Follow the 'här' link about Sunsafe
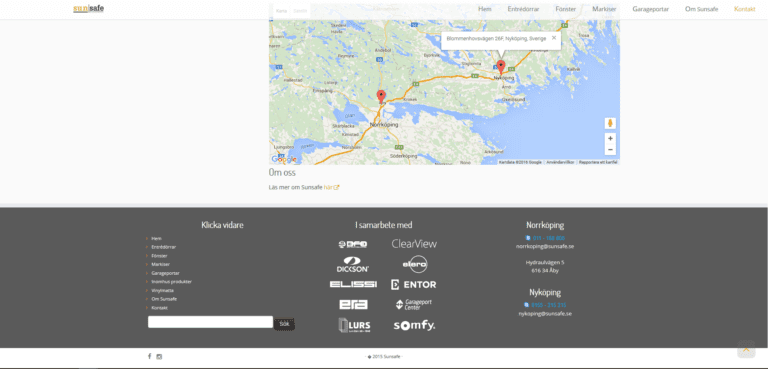 [x=331, y=187]
